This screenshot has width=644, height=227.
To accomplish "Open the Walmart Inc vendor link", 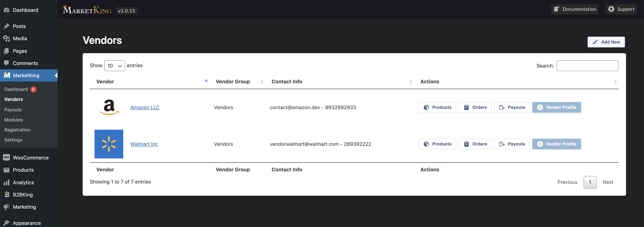I will point(144,144).
